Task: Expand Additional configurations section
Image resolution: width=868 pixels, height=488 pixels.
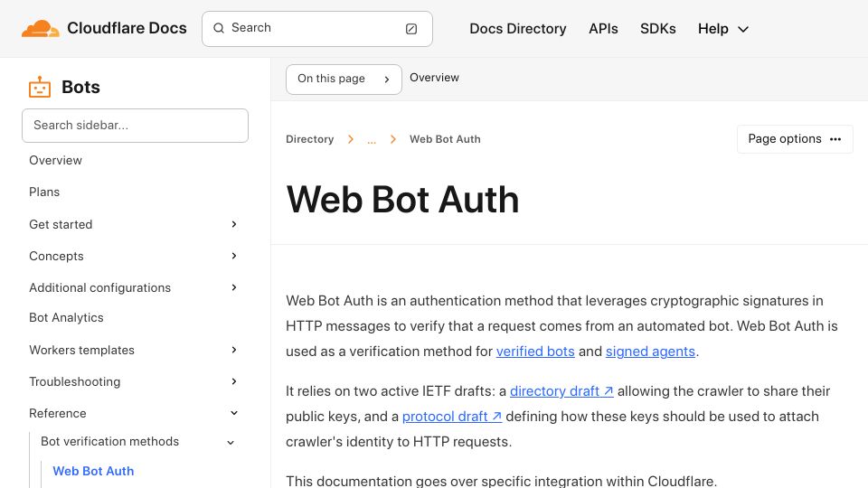Action: coord(234,287)
